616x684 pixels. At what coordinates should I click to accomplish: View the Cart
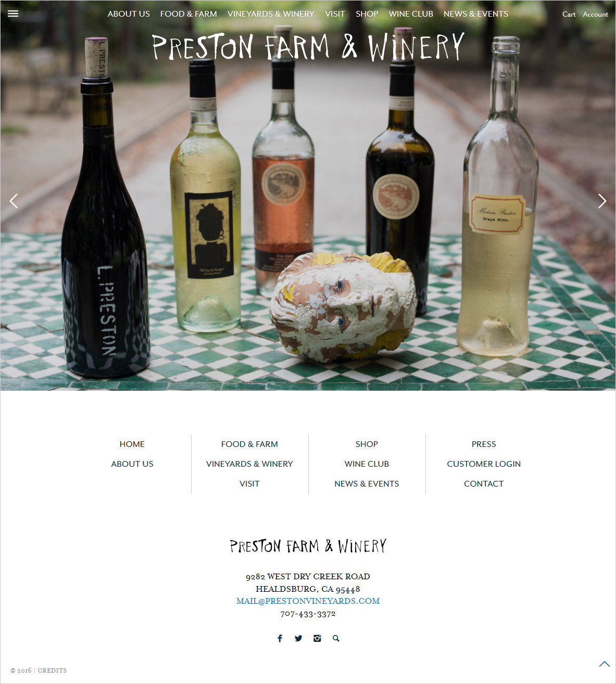pyautogui.click(x=569, y=14)
